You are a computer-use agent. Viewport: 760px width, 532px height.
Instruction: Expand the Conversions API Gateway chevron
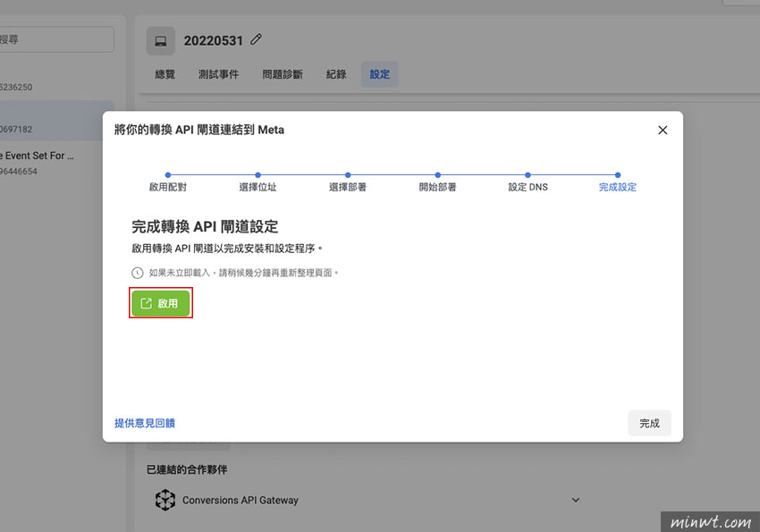click(575, 500)
